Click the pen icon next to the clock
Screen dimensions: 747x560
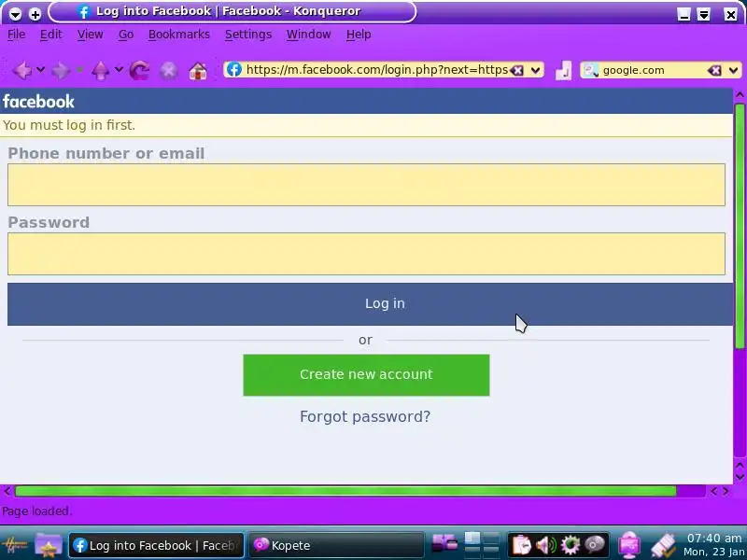(x=663, y=546)
